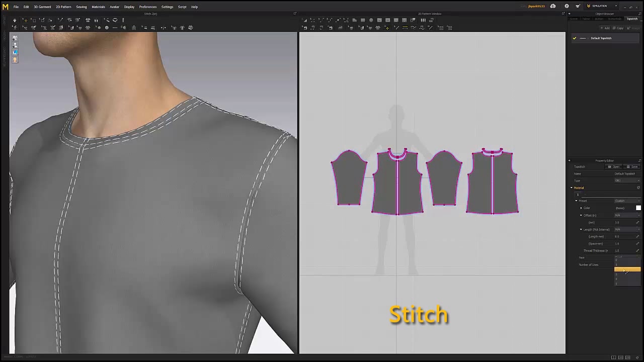Expand the Color property
Image resolution: width=644 pixels, height=362 pixels.
[x=581, y=208]
